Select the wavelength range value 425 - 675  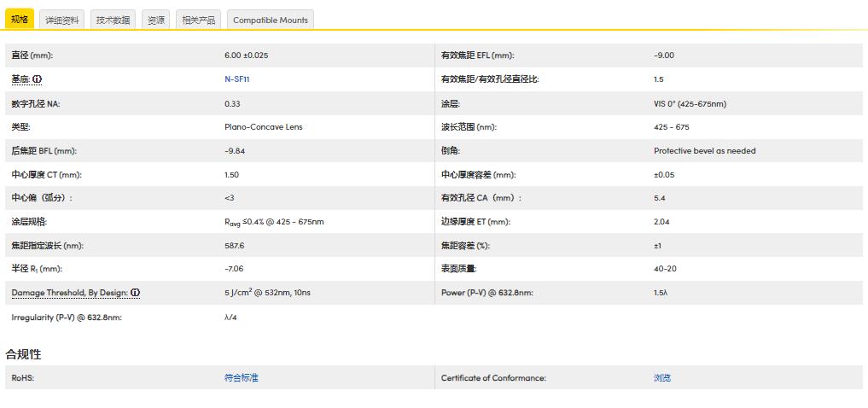[x=672, y=127]
